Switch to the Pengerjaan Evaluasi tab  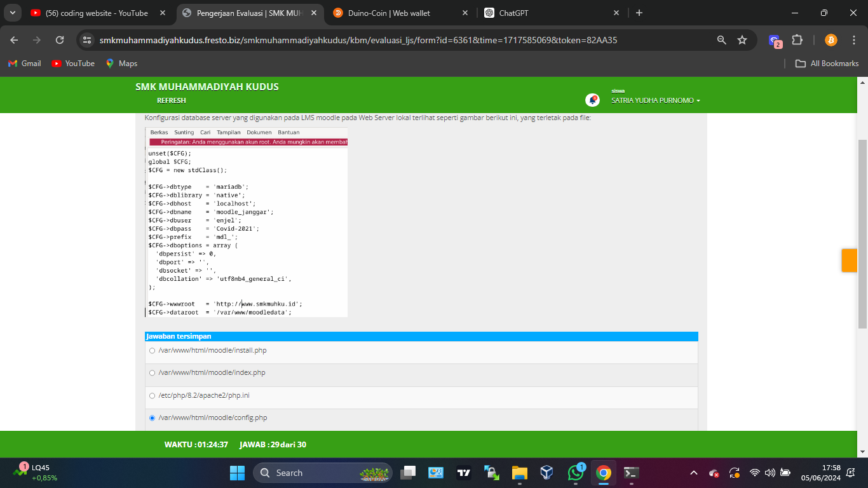click(x=249, y=13)
